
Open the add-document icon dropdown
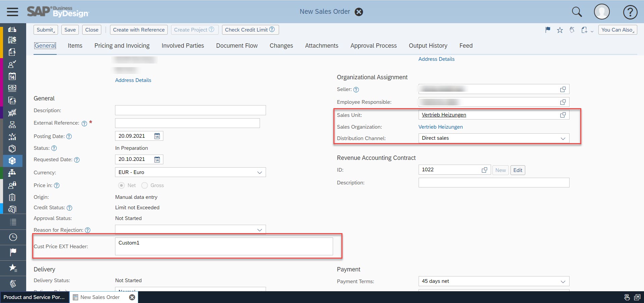(x=587, y=30)
